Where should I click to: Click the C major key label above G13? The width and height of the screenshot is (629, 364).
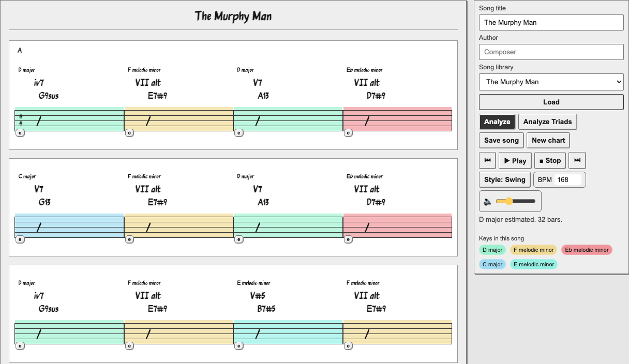pyautogui.click(x=27, y=176)
